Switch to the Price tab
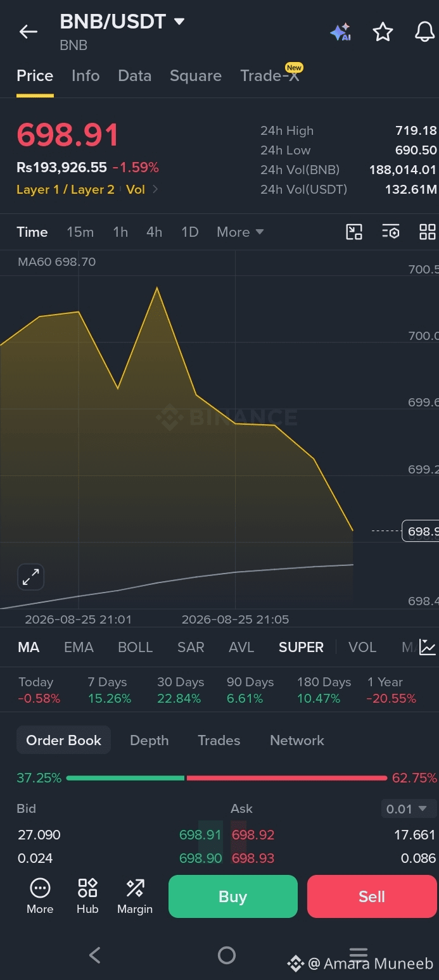439x980 pixels. tap(35, 75)
